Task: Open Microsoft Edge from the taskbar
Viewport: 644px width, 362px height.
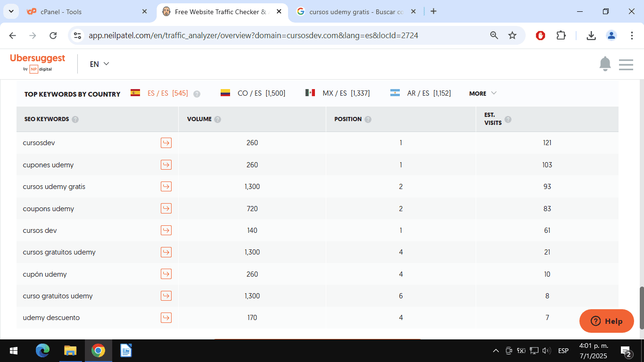Action: tap(42, 351)
